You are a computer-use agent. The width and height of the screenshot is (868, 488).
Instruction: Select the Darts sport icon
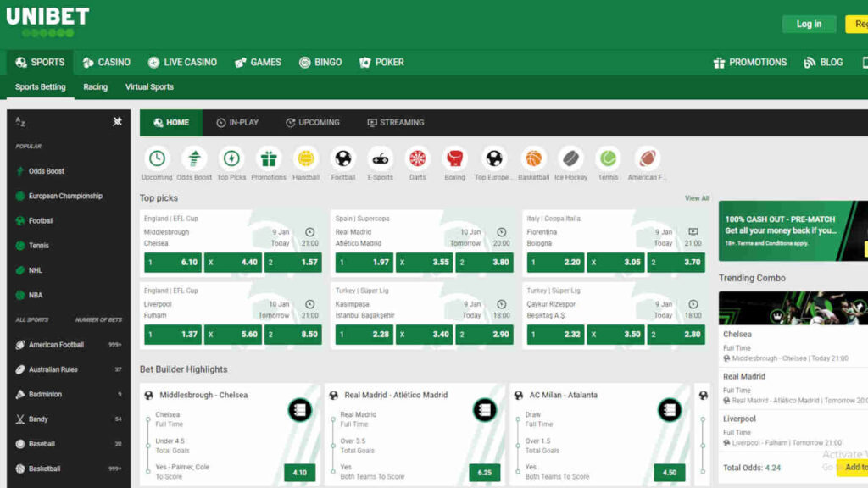[417, 158]
